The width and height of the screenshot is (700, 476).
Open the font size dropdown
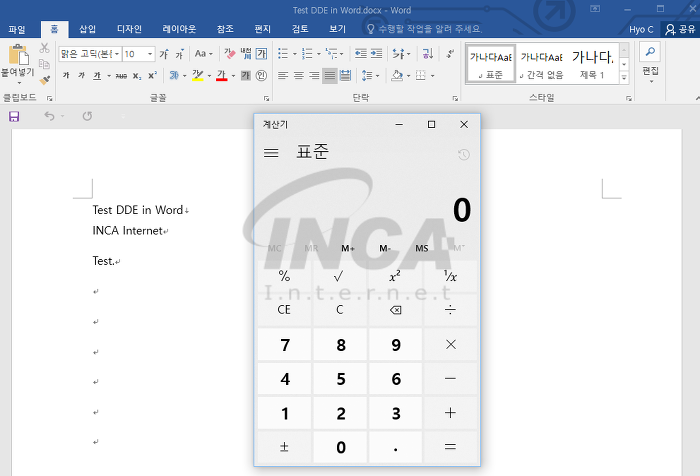(x=150, y=54)
